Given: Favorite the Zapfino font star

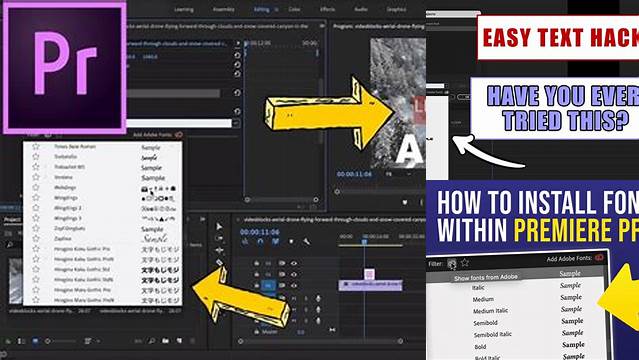Looking at the screenshot, I should [x=36, y=239].
